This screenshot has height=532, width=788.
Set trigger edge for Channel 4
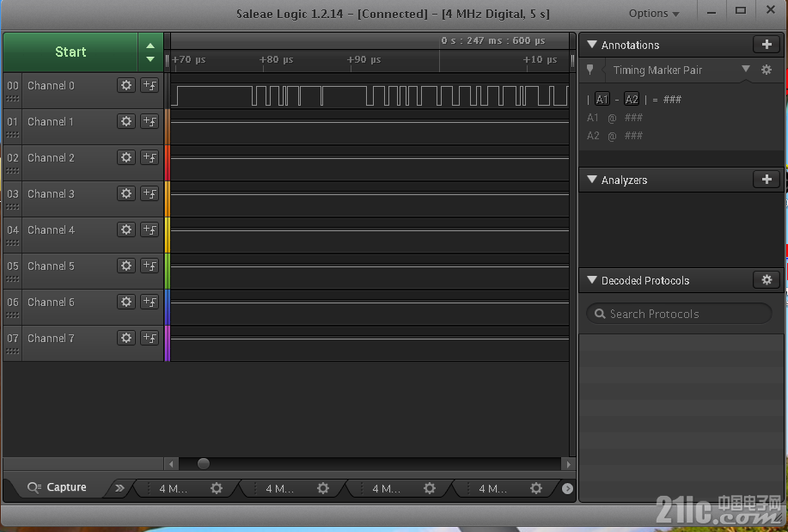[150, 229]
